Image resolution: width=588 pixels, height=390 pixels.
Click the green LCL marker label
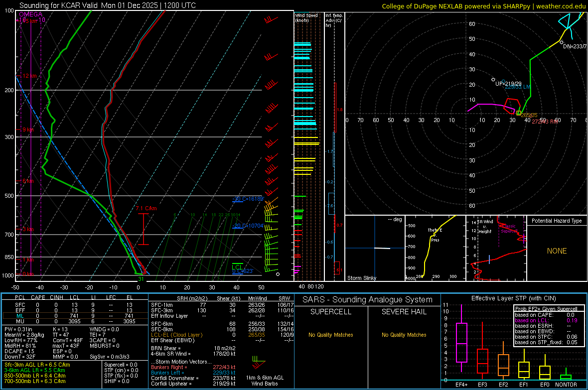pos(237,267)
